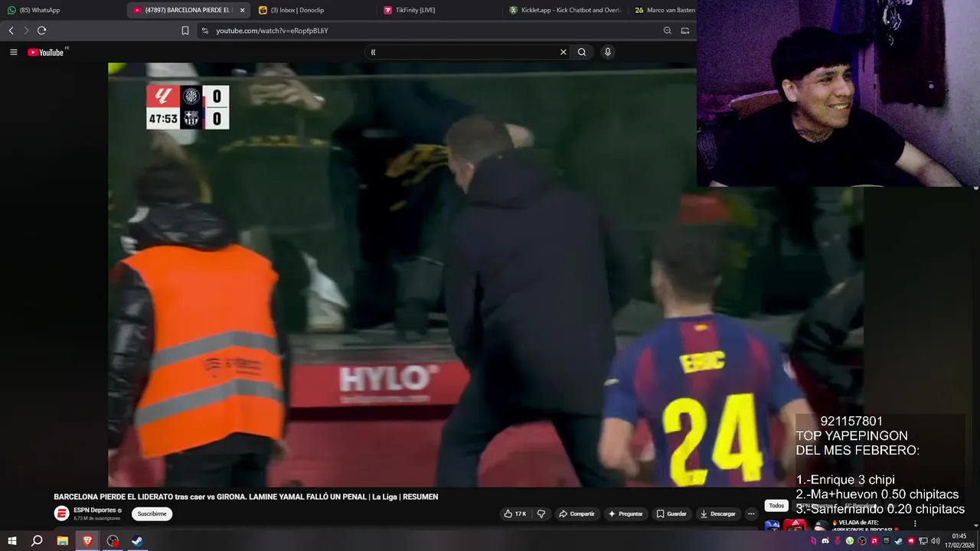Viewport: 980px width, 551px height.
Task: Clear the YouTube search box text
Action: click(563, 52)
